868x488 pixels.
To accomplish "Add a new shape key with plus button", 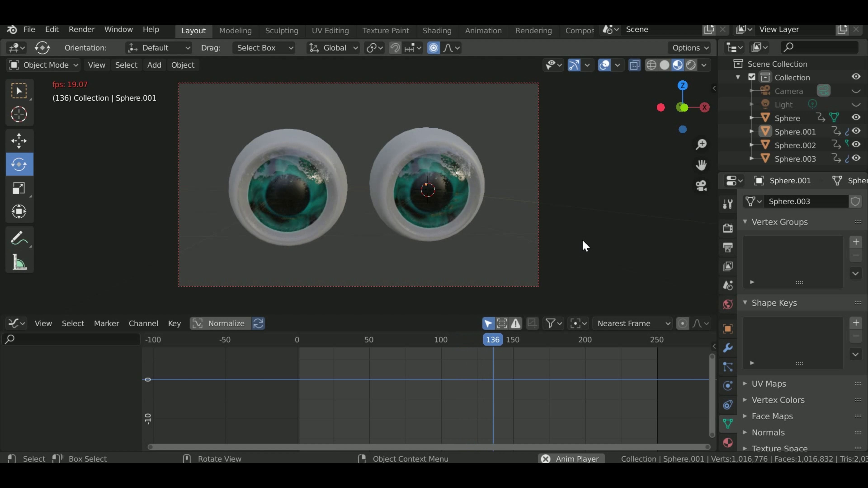I will (856, 323).
